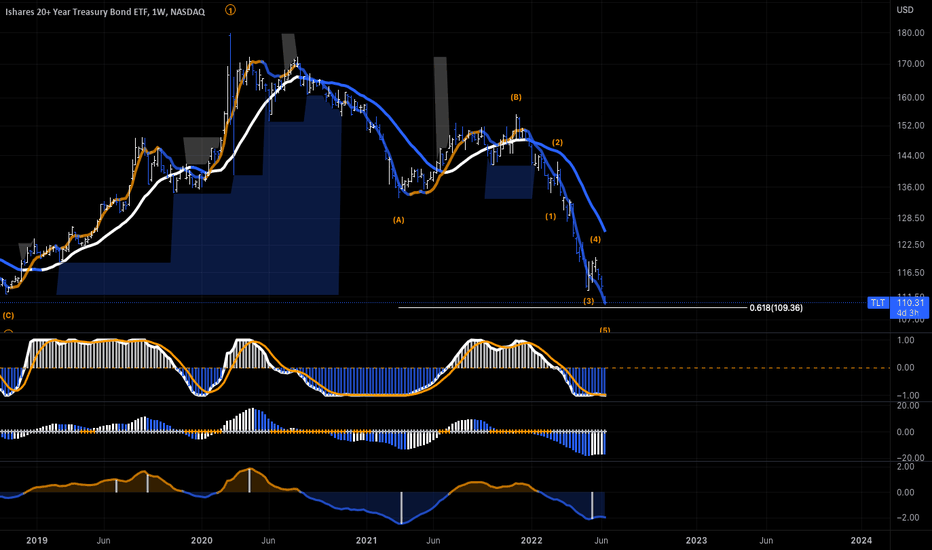Image resolution: width=932 pixels, height=550 pixels.
Task: Click the 2021 time axis label
Action: tap(366, 540)
